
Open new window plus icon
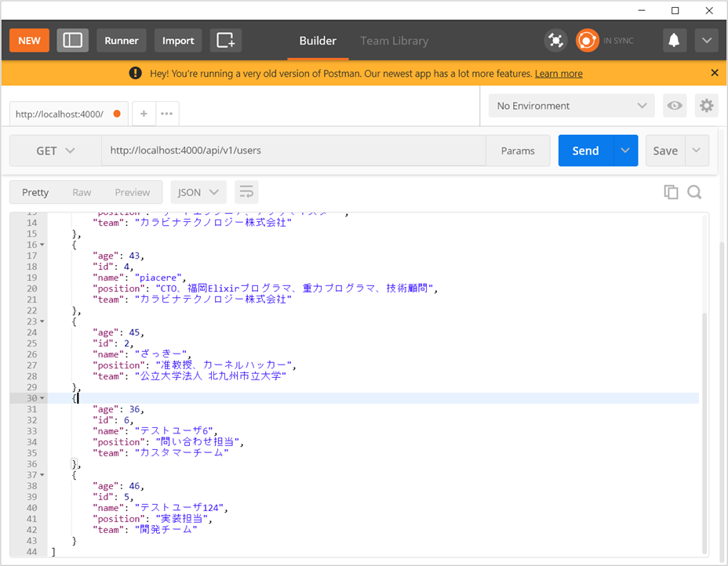[x=226, y=40]
